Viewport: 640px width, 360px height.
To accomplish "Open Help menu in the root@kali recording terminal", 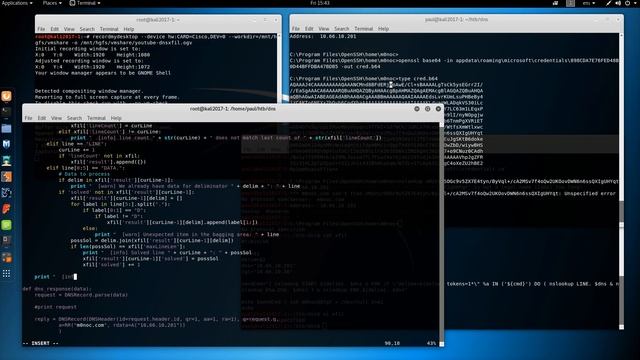I will click(x=129, y=29).
